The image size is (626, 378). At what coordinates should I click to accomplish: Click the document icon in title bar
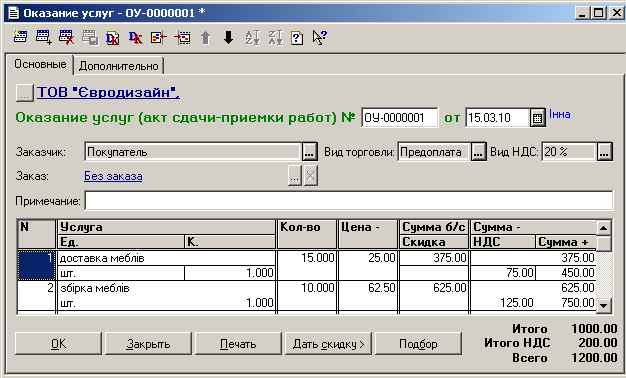point(14,13)
